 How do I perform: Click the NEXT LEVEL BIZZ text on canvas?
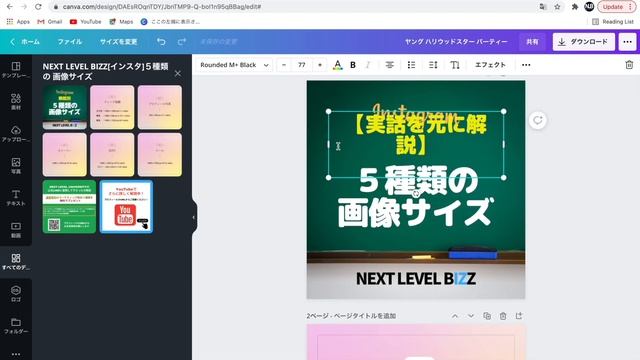pos(416,279)
